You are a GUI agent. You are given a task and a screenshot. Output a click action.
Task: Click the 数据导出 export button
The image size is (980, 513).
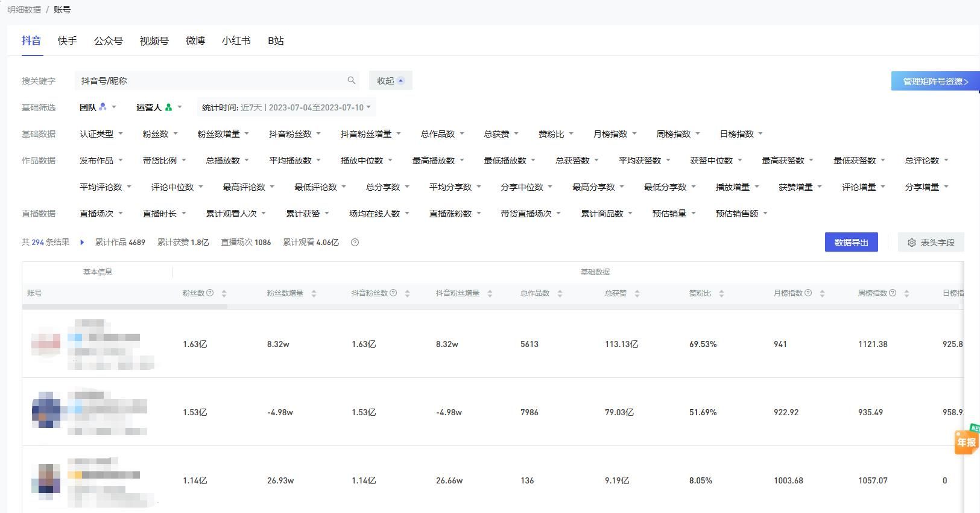pyautogui.click(x=851, y=243)
